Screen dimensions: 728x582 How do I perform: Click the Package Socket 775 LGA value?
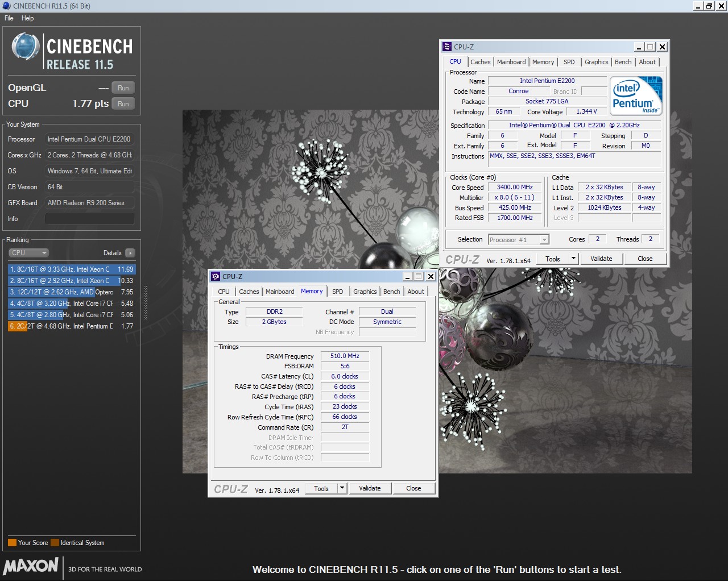547,102
